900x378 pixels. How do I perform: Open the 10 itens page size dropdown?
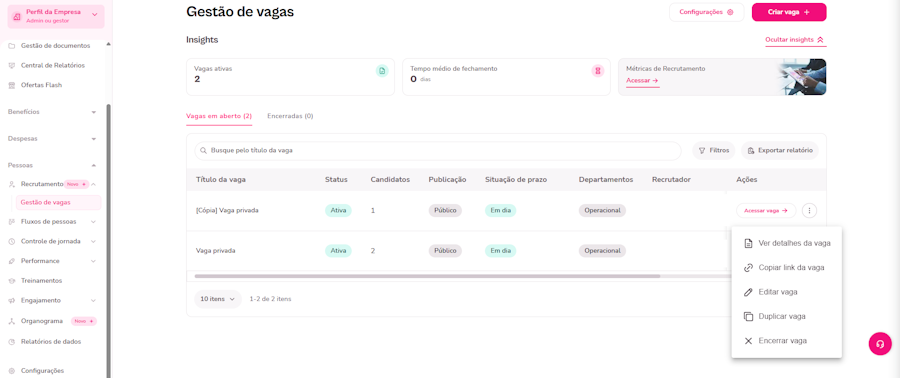[x=218, y=299]
